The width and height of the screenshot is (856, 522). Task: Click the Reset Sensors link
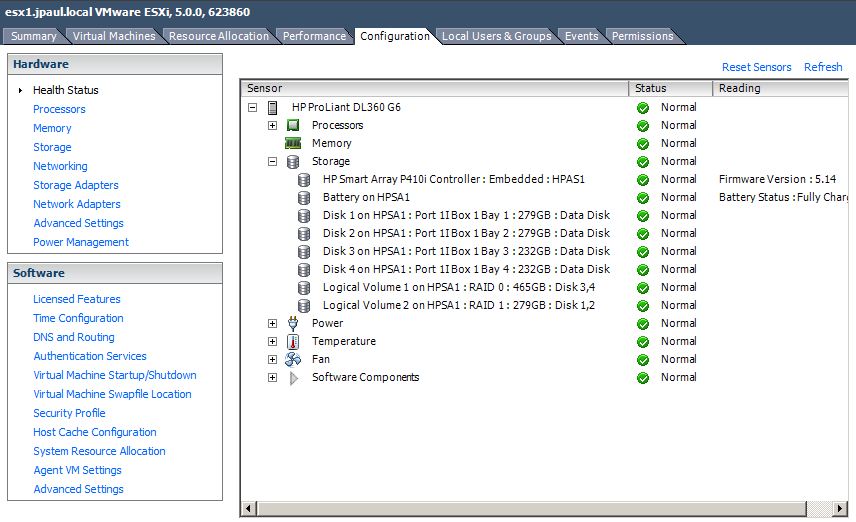pyautogui.click(x=757, y=67)
